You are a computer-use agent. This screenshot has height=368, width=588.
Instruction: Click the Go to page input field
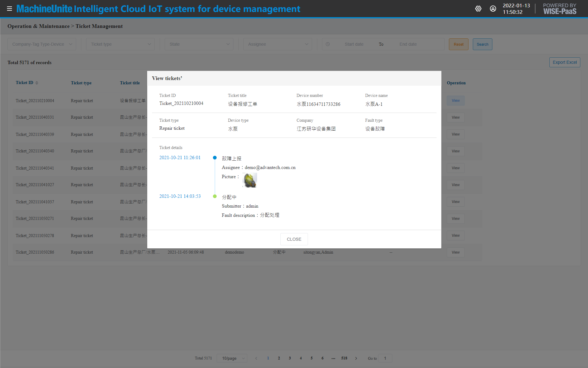point(385,358)
